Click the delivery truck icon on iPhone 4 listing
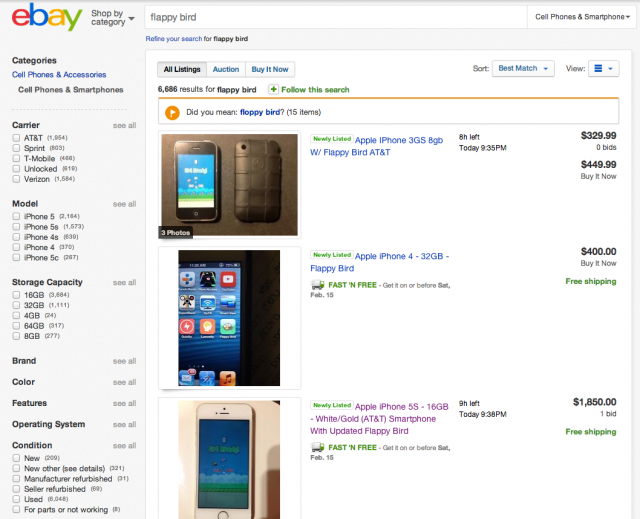Viewport: 640px width, 519px height. [x=318, y=285]
